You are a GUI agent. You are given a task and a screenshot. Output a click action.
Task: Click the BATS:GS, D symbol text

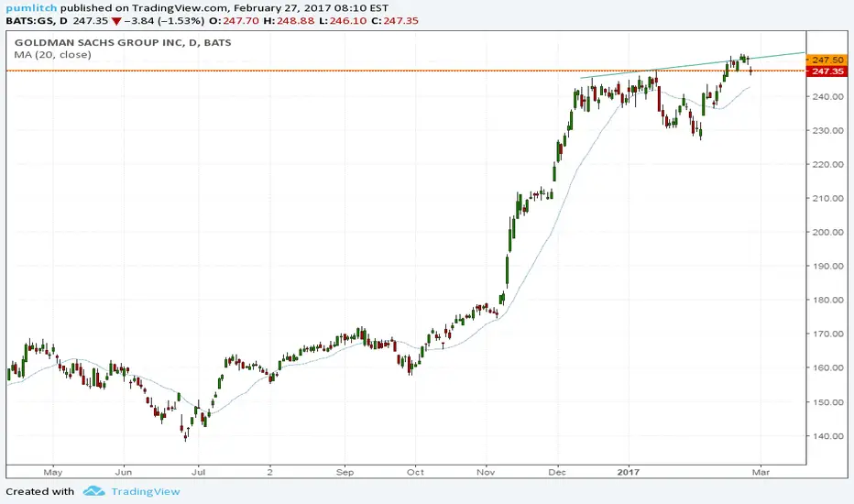click(37, 21)
